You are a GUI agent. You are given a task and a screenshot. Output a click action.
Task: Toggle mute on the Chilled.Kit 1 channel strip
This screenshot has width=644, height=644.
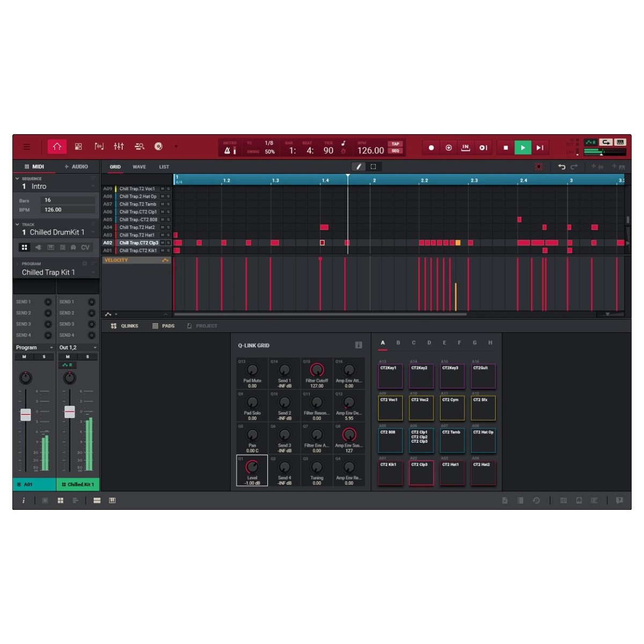click(68, 356)
